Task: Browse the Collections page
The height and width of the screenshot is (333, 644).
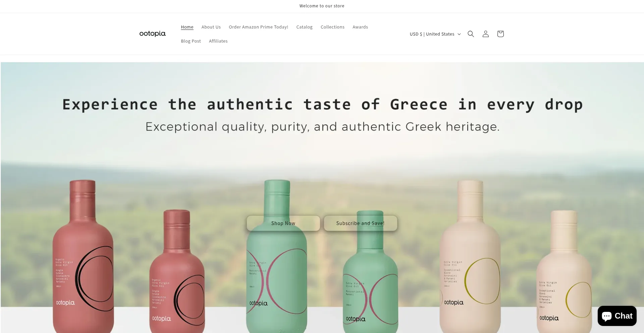Action: (332, 27)
